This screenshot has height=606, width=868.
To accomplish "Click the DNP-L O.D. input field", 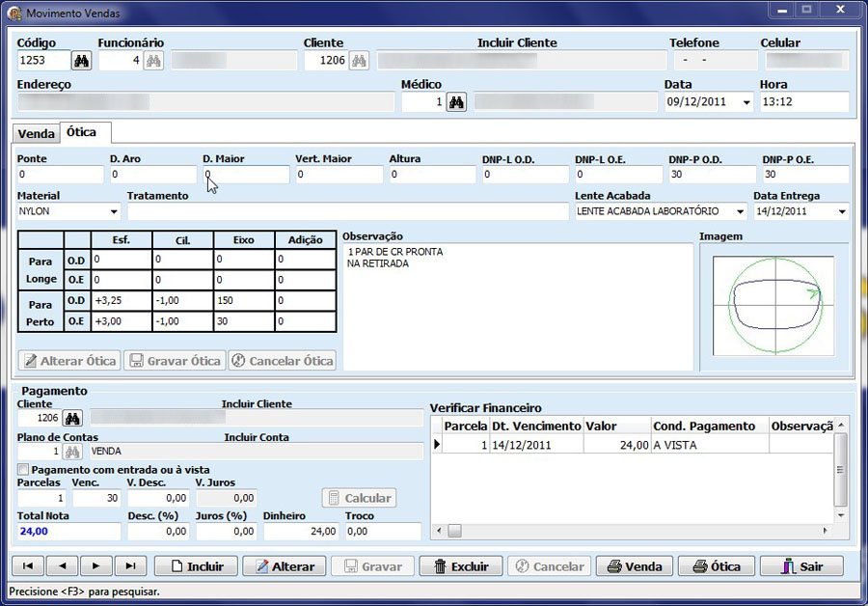I will coord(526,175).
